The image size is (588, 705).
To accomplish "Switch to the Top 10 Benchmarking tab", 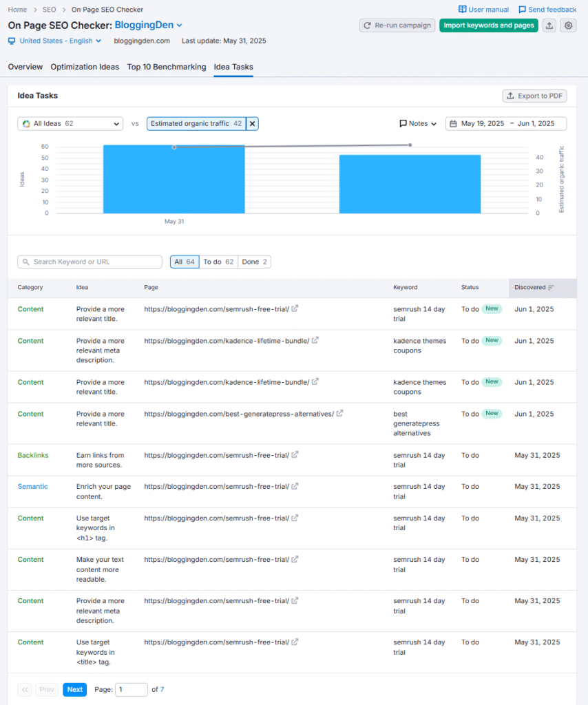I will pos(166,67).
